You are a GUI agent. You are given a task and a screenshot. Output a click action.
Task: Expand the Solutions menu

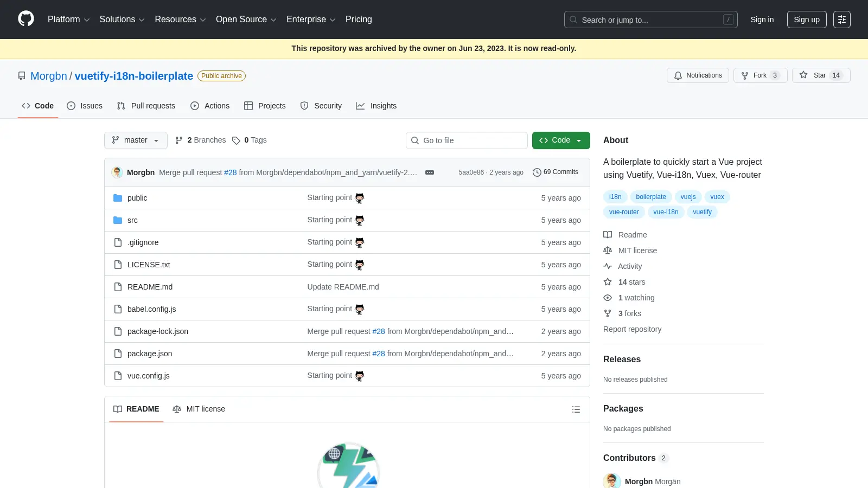click(x=122, y=20)
